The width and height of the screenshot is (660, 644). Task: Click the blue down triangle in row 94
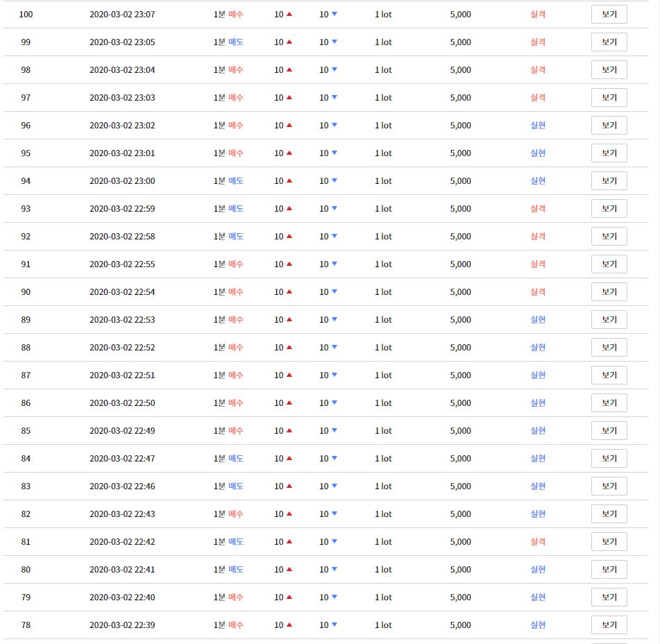click(335, 181)
